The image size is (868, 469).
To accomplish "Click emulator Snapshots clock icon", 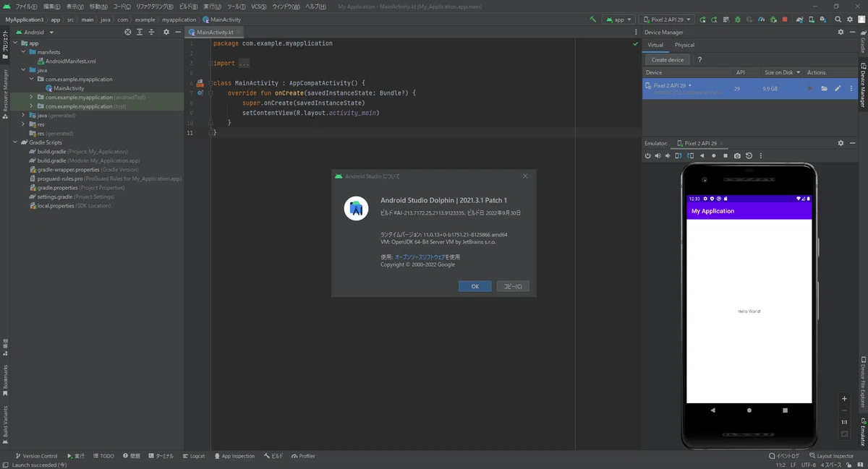I will click(749, 155).
